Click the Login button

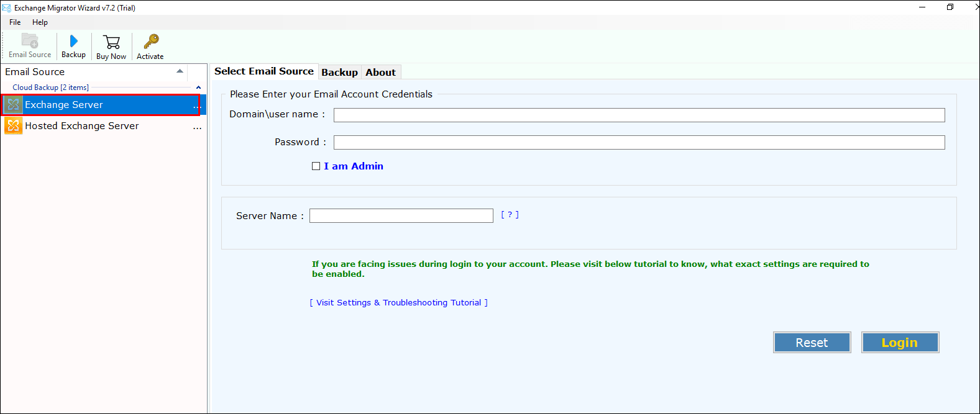[899, 343]
